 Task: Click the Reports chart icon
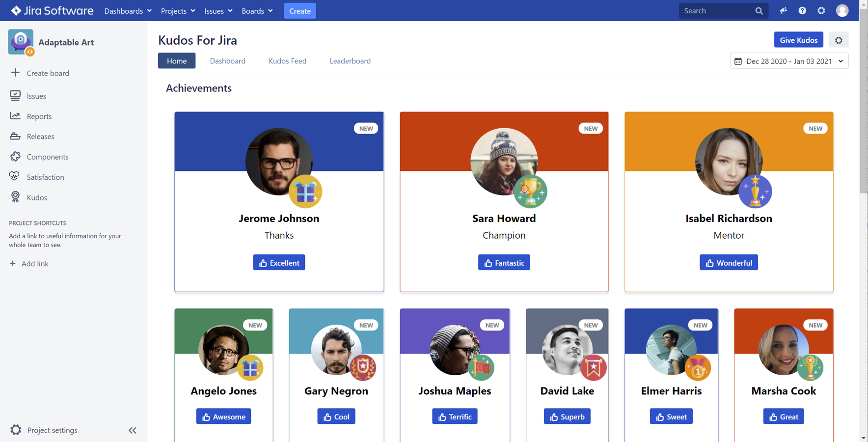(15, 116)
